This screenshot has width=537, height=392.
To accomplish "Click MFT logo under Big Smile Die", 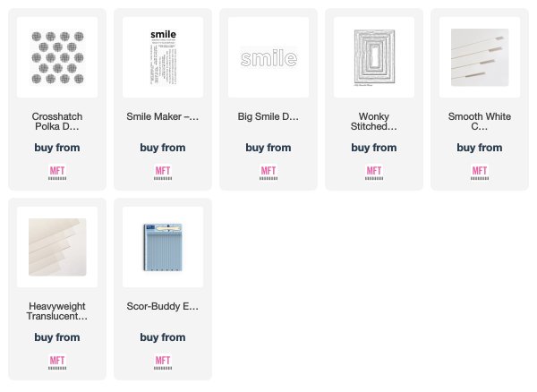I will point(268,173).
